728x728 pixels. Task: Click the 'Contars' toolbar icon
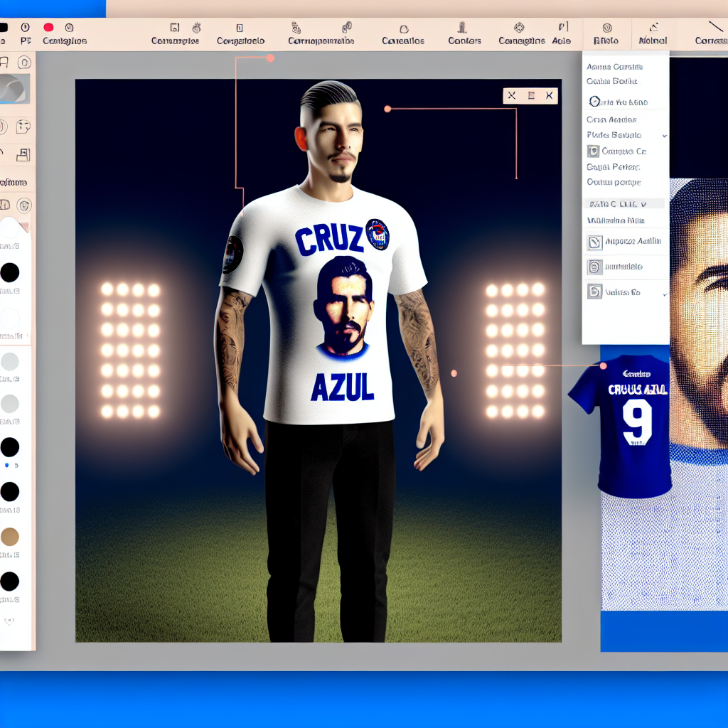[464, 33]
